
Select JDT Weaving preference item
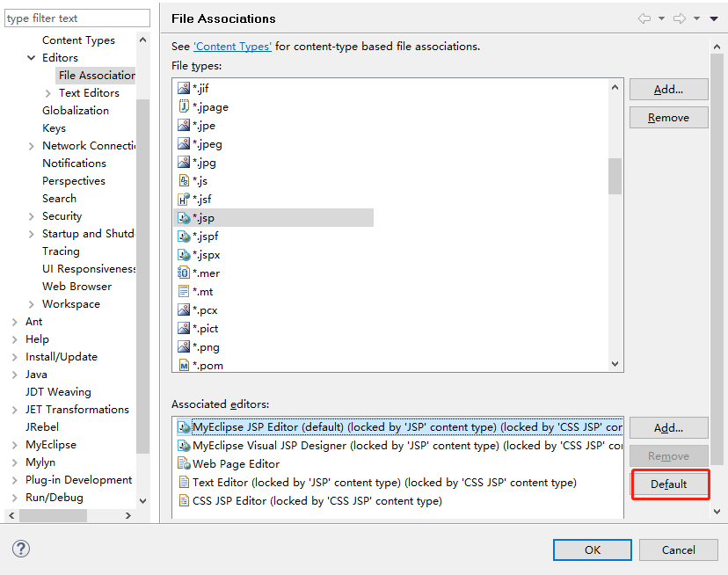(x=58, y=392)
